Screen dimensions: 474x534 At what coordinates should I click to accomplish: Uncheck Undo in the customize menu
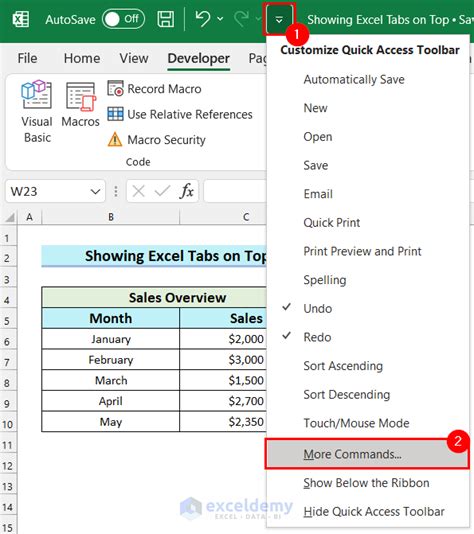[367, 308]
